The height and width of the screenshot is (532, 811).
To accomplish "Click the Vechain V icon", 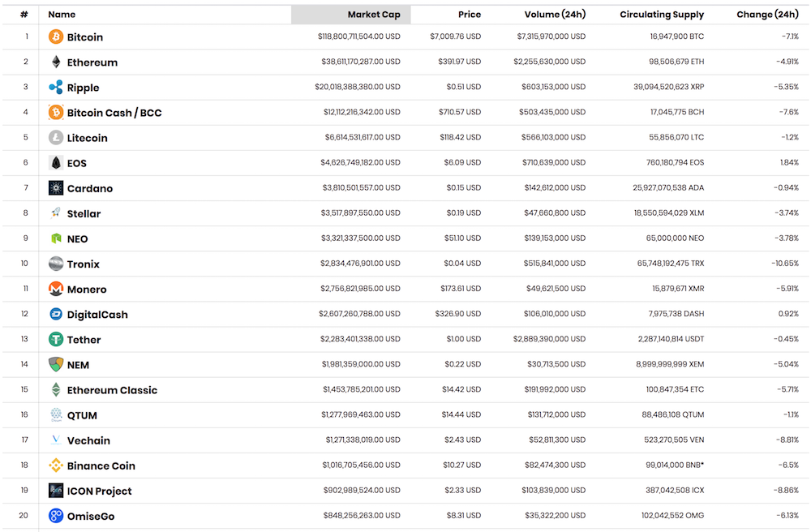I will (x=56, y=440).
